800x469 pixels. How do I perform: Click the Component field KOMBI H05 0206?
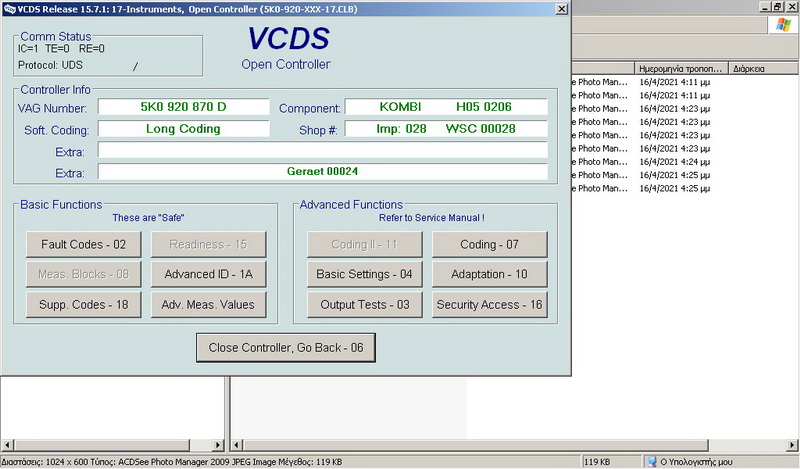click(x=446, y=107)
